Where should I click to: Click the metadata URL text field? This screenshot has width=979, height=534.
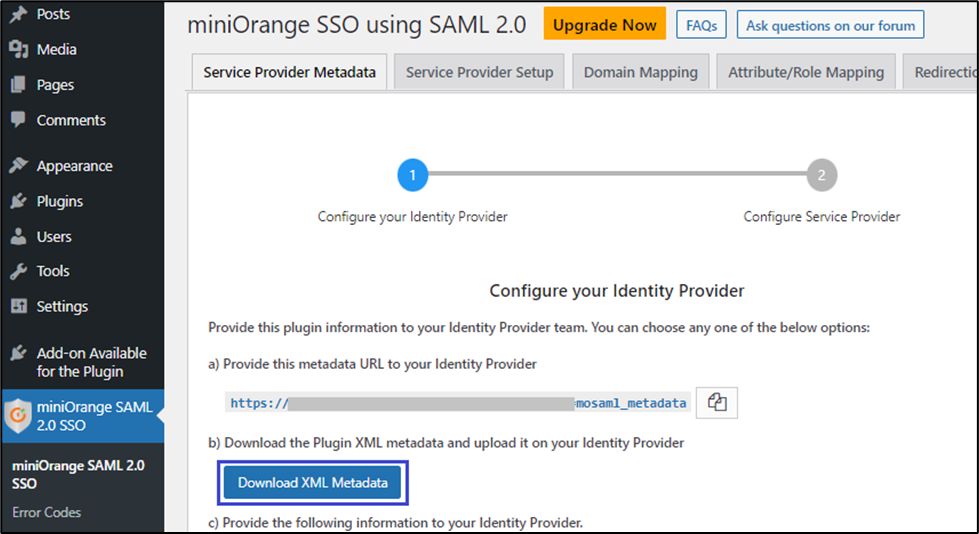click(458, 403)
